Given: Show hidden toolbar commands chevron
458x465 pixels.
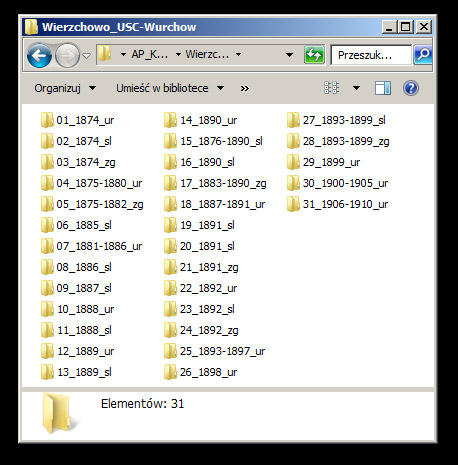Looking at the screenshot, I should (245, 89).
